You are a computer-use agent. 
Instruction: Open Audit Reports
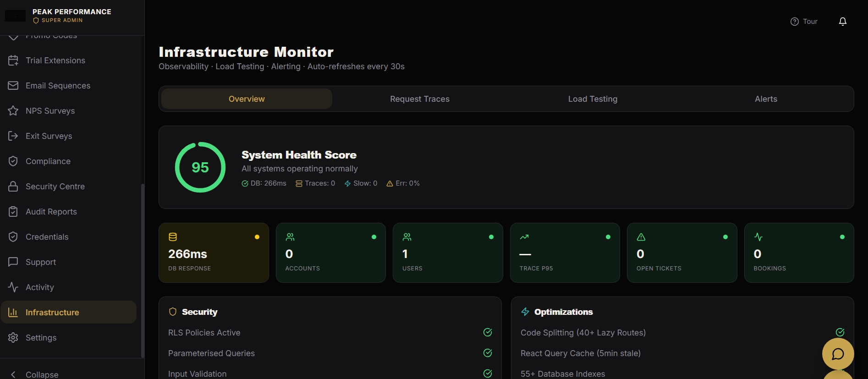[69, 212]
